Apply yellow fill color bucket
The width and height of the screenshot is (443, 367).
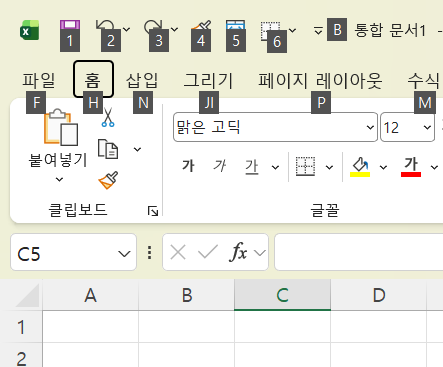point(360,166)
